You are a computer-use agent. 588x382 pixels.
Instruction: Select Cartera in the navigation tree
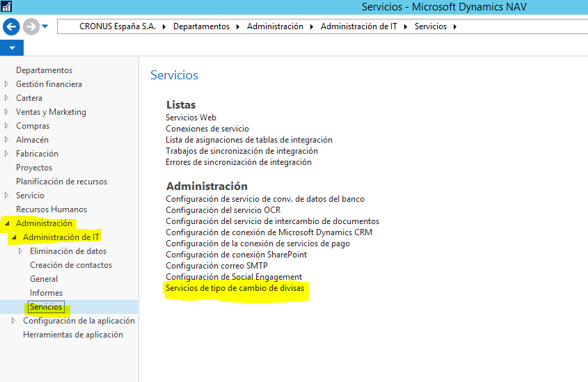pos(29,98)
